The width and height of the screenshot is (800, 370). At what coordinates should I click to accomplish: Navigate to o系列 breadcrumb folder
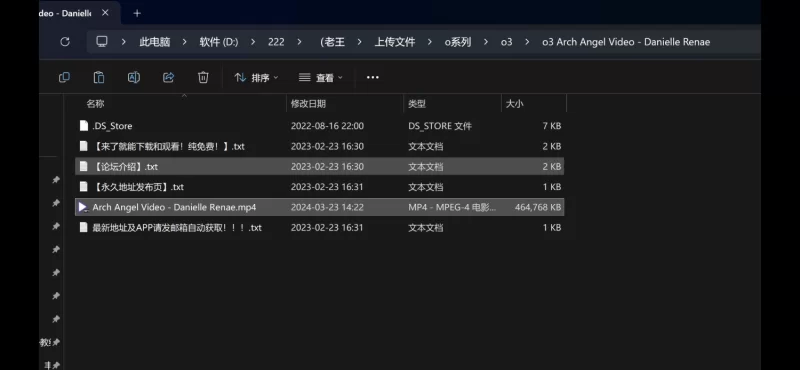point(458,42)
